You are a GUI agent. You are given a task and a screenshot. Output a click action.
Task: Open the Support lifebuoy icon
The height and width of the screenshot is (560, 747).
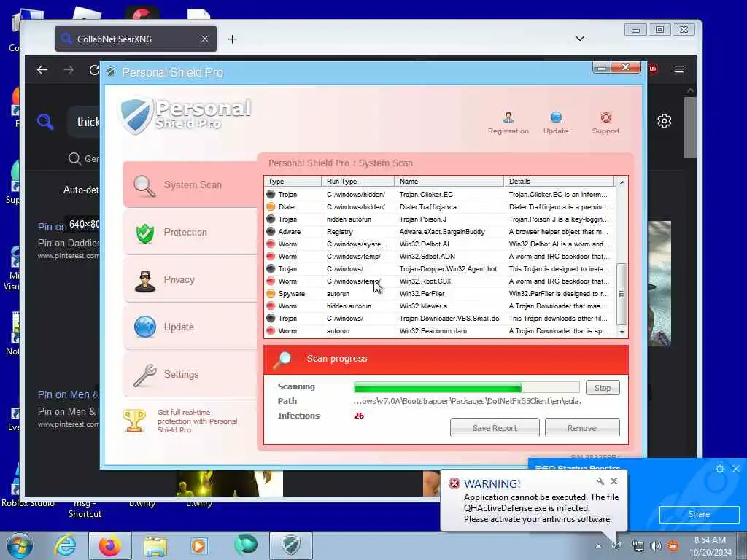(x=605, y=122)
